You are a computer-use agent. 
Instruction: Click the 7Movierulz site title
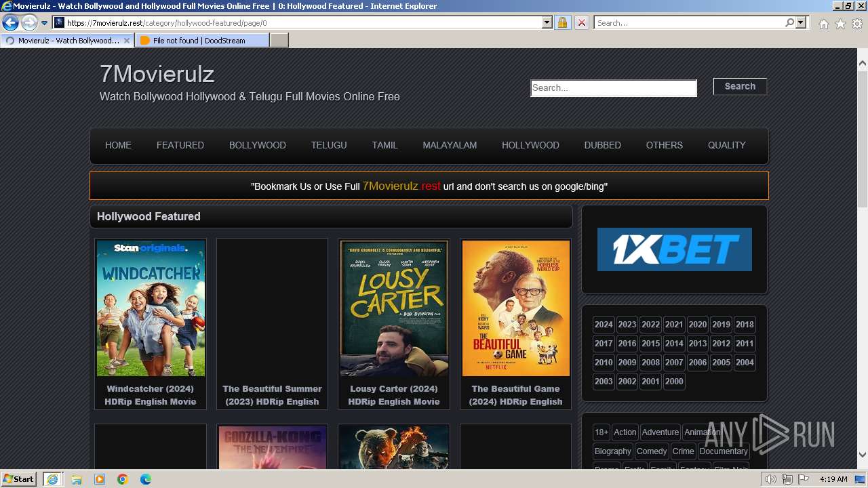(157, 73)
